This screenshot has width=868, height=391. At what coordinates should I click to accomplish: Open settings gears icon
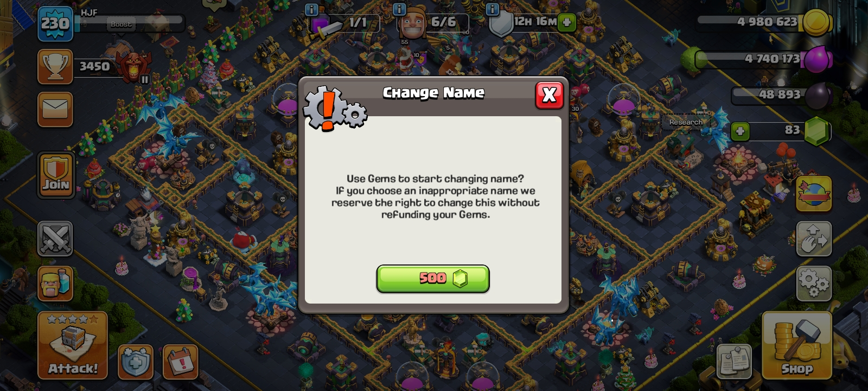pyautogui.click(x=814, y=283)
